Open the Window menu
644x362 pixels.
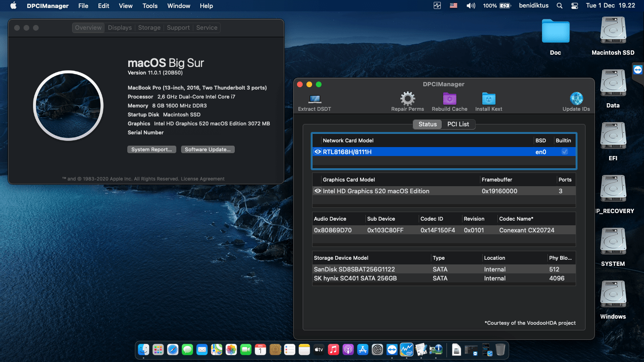pos(179,6)
